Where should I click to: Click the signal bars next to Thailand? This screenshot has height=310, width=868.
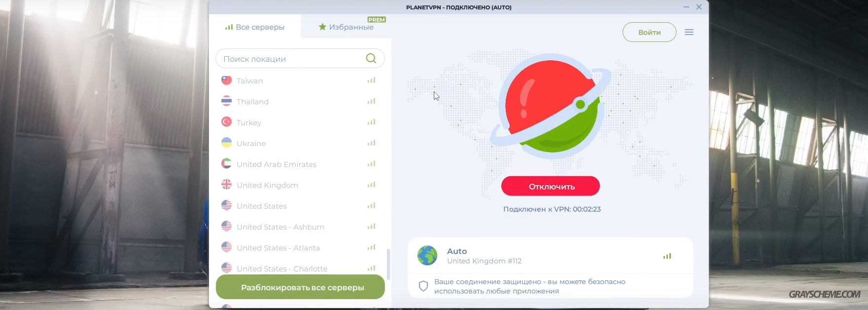tap(371, 101)
